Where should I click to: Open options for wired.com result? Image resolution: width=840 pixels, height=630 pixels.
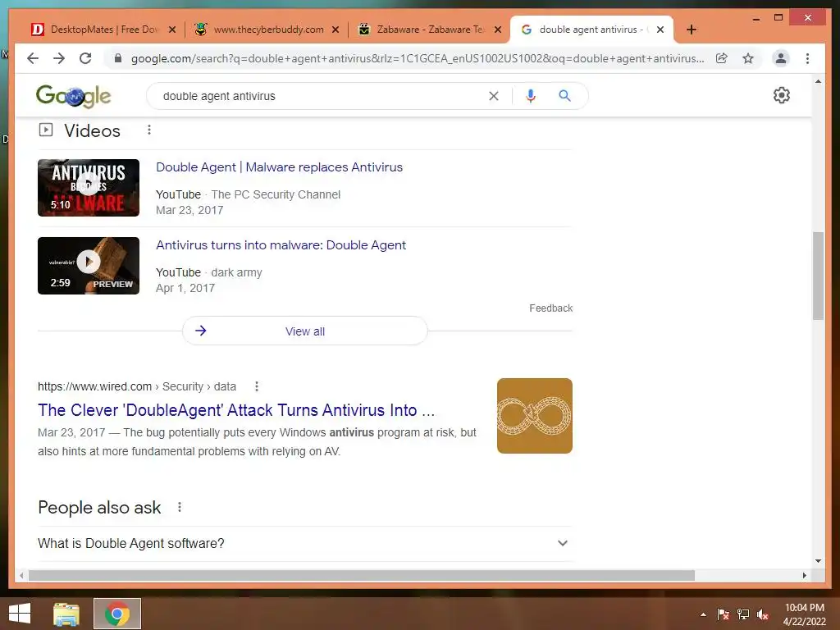point(257,386)
